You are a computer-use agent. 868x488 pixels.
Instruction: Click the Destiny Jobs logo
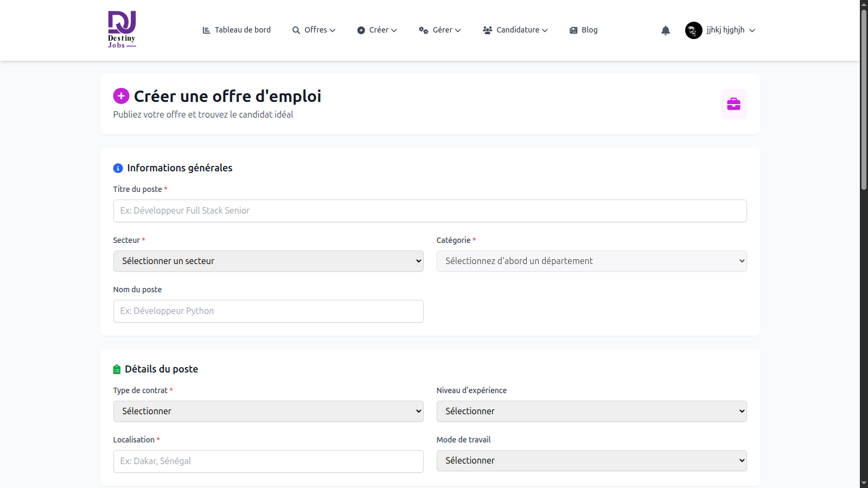pyautogui.click(x=122, y=30)
